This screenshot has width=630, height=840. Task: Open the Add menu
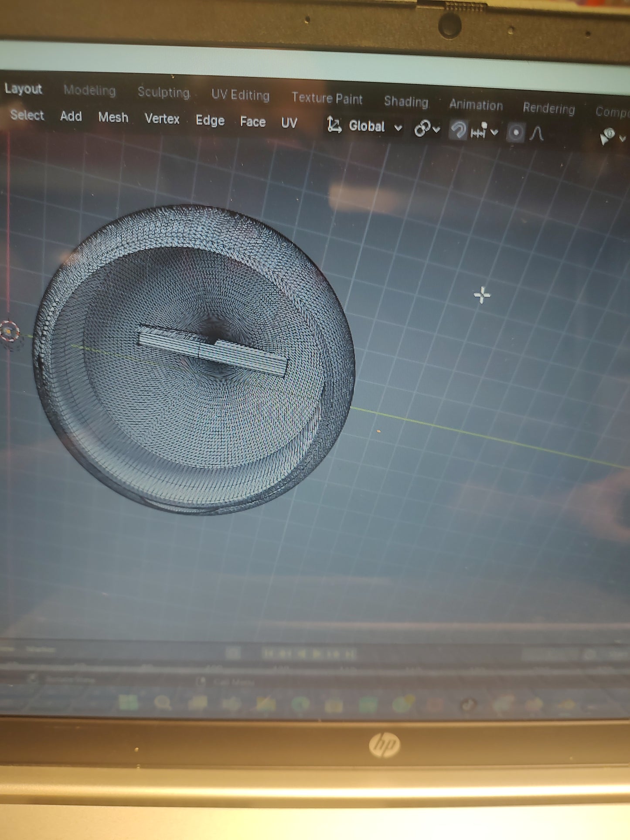(x=71, y=116)
